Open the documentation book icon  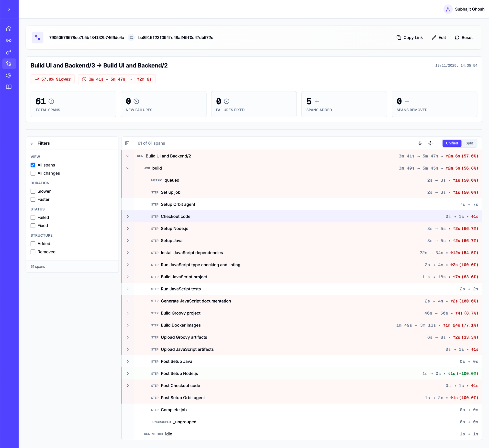pos(9,87)
